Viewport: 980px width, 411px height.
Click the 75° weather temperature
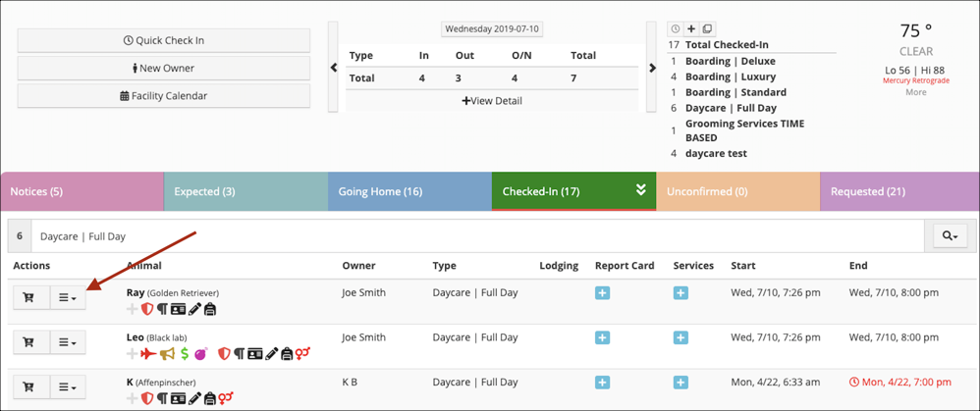click(x=916, y=30)
